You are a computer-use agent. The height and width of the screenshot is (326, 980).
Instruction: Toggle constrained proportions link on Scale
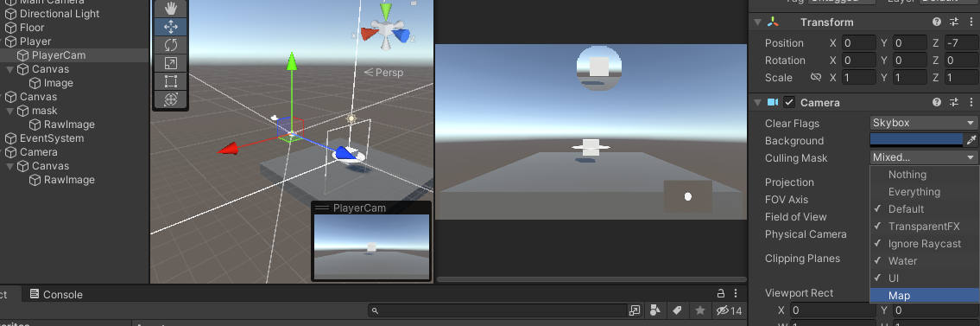click(x=815, y=78)
